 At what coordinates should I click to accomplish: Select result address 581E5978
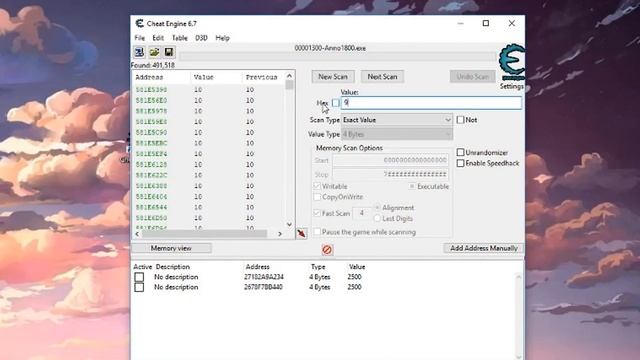point(151,111)
